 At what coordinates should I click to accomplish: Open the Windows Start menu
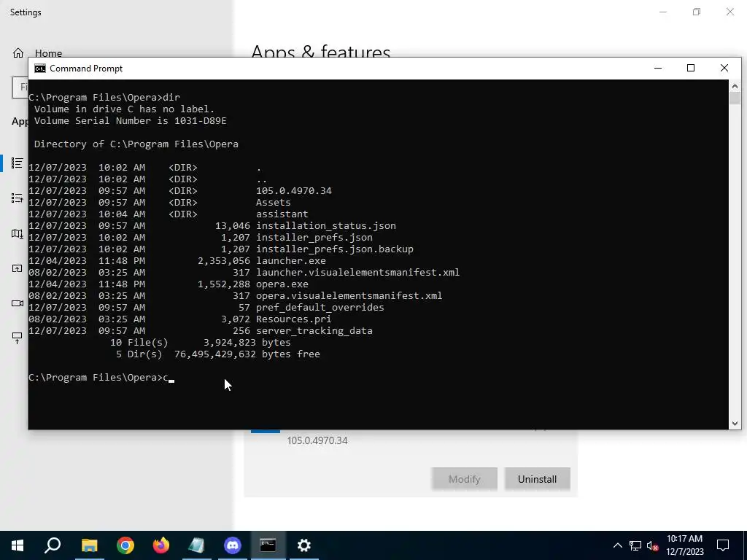(18, 545)
